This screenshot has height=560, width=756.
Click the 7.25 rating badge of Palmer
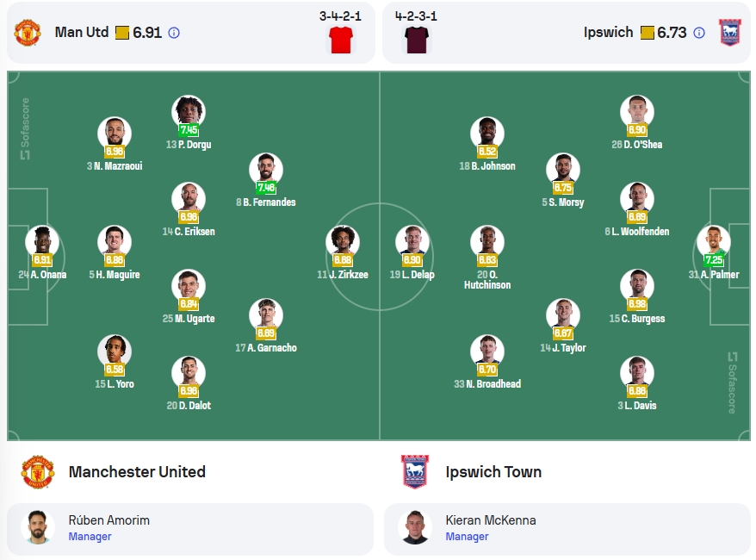coord(714,260)
